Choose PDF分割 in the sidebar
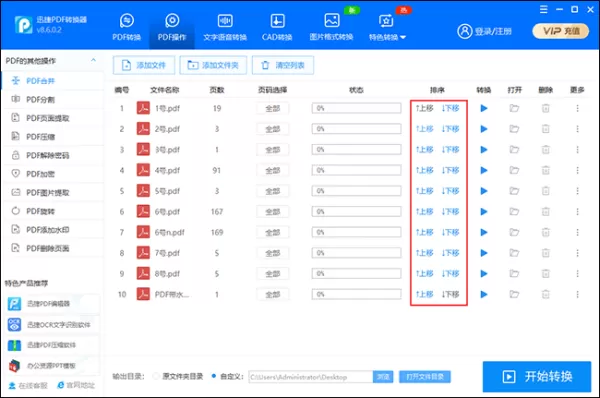The image size is (600, 398). tap(40, 100)
